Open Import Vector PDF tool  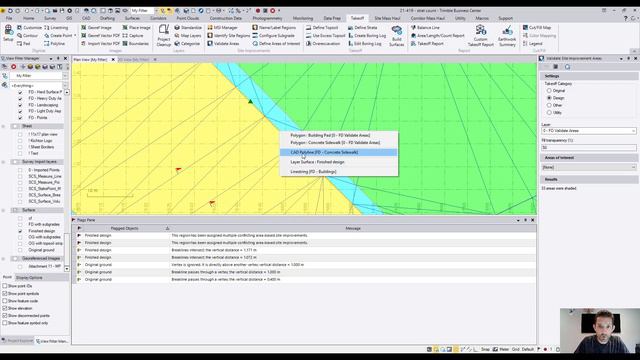(x=100, y=43)
